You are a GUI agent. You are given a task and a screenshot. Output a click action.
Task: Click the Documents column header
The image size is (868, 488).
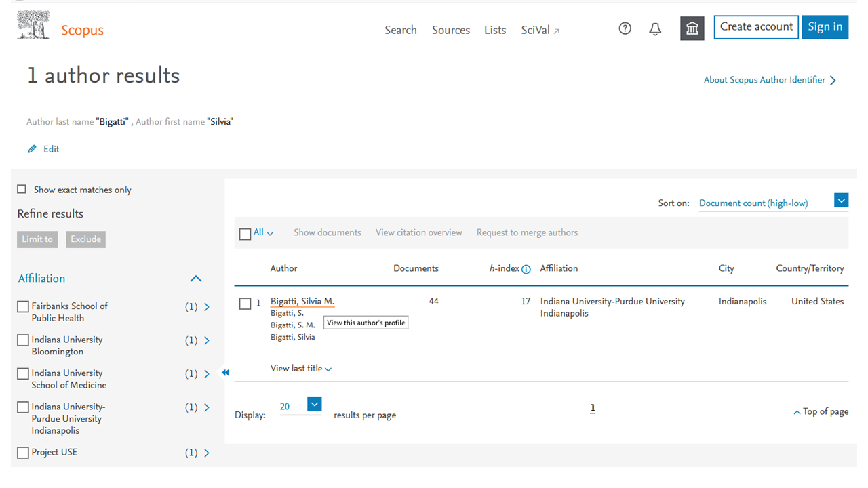tap(416, 268)
